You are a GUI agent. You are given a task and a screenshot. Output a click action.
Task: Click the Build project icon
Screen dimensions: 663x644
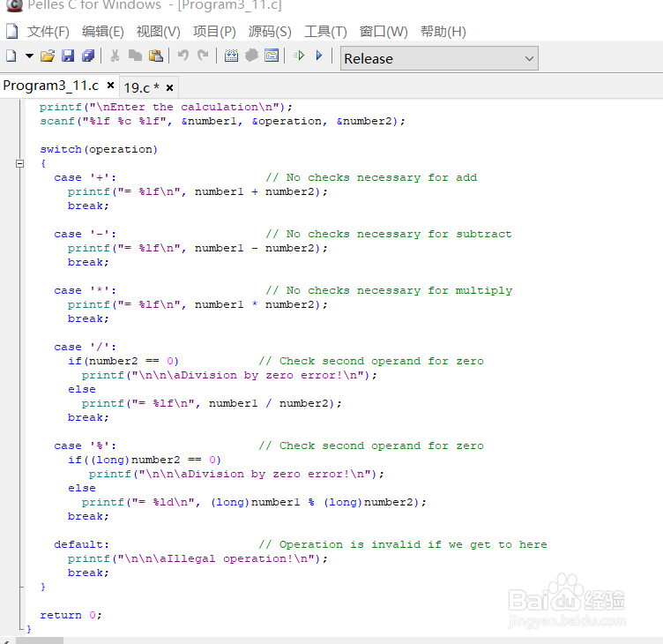coord(251,56)
